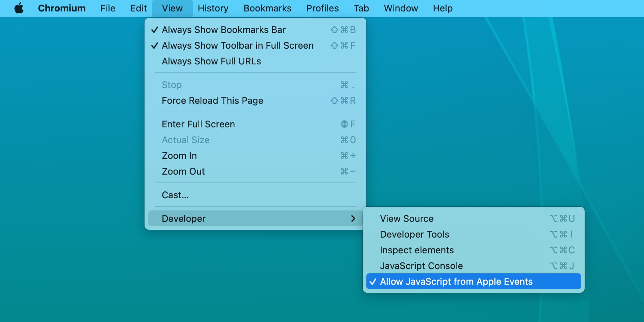Open View Source
This screenshot has width=644, height=322.
click(x=407, y=218)
